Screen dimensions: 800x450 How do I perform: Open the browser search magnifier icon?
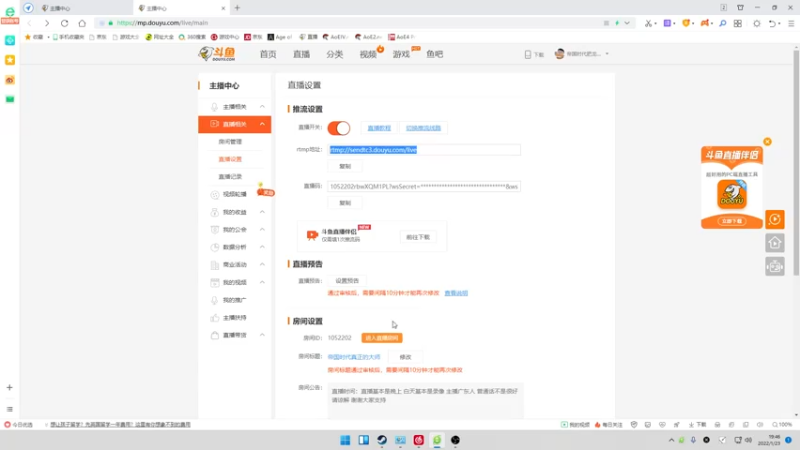pos(722,23)
